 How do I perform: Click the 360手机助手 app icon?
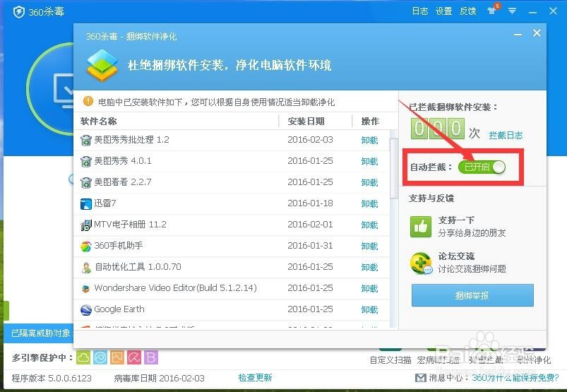tap(85, 247)
